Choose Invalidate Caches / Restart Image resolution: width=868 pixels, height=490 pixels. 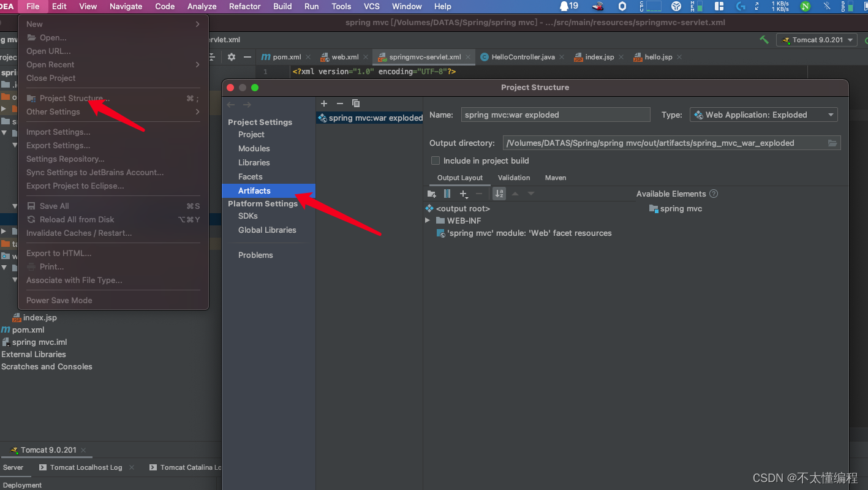tap(113, 233)
